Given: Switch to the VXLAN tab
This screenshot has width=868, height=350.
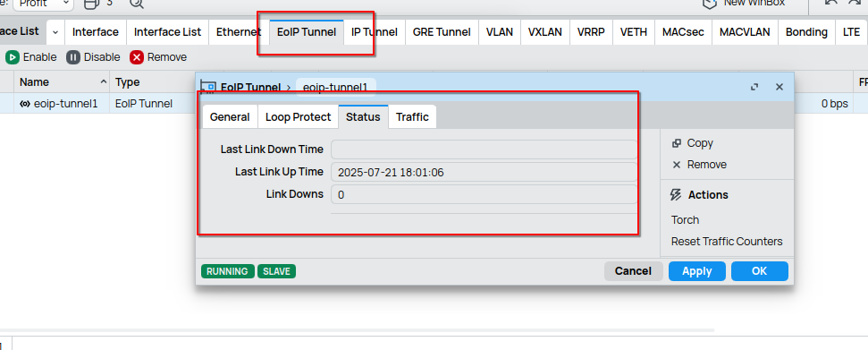Looking at the screenshot, I should (544, 32).
